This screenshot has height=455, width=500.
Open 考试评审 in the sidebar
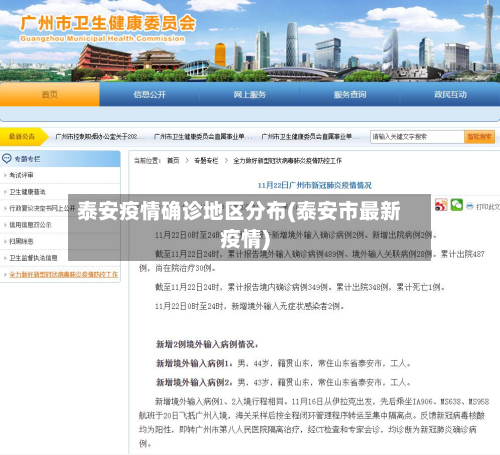[x=21, y=175]
